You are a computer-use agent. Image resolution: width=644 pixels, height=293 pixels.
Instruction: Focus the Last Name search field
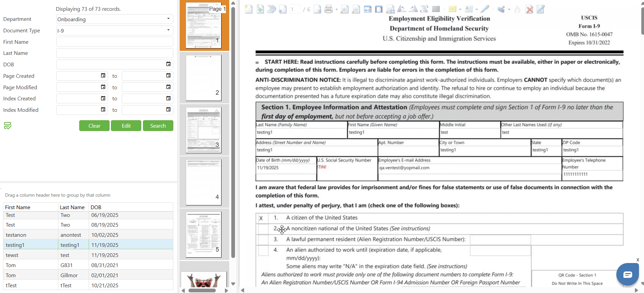115,53
